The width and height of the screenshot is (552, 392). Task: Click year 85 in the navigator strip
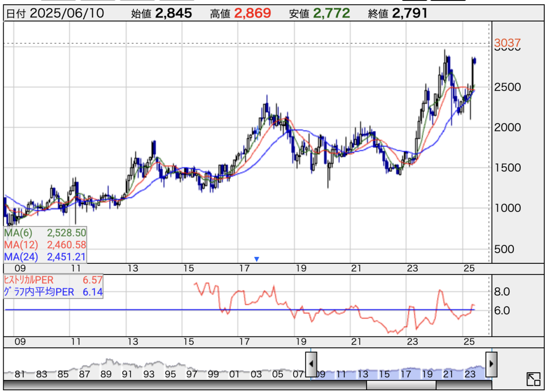tap(63, 374)
